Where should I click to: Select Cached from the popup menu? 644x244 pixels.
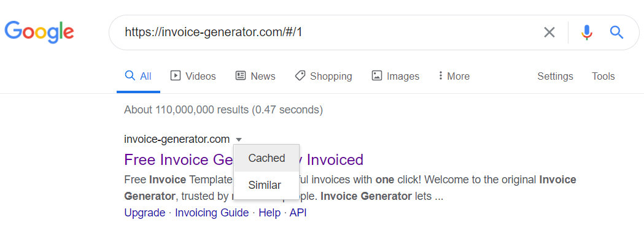coord(266,158)
